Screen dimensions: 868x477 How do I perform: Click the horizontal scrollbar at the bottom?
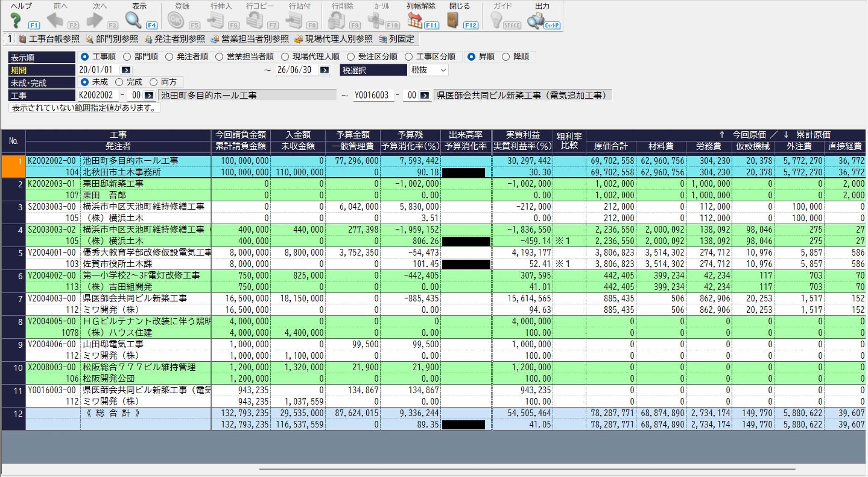tap(527, 469)
